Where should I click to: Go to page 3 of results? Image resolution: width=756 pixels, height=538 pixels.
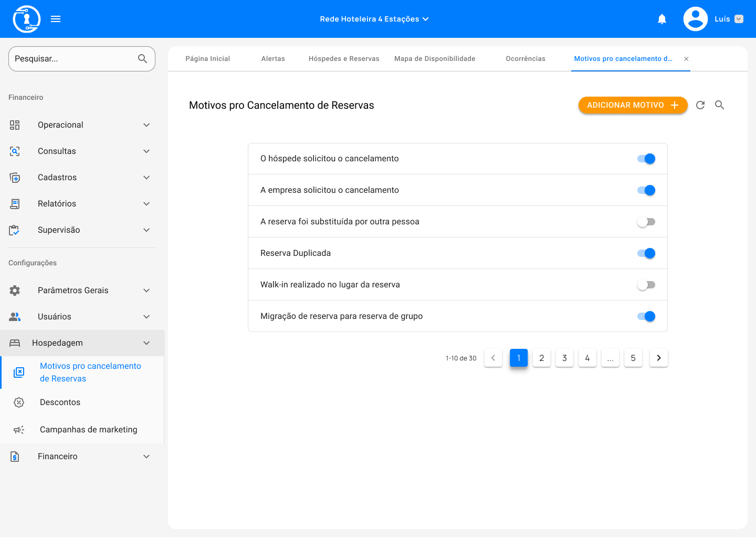pyautogui.click(x=564, y=358)
